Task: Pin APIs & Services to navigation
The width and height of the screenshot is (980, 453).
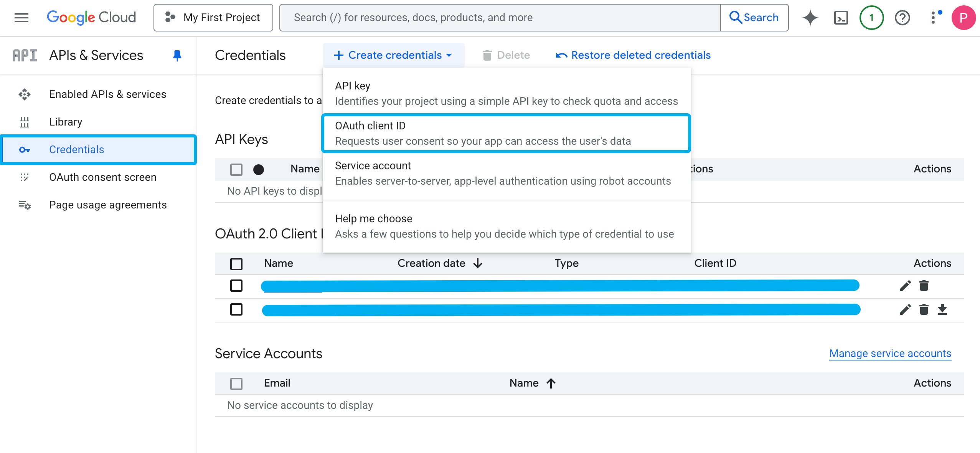Action: [x=177, y=55]
